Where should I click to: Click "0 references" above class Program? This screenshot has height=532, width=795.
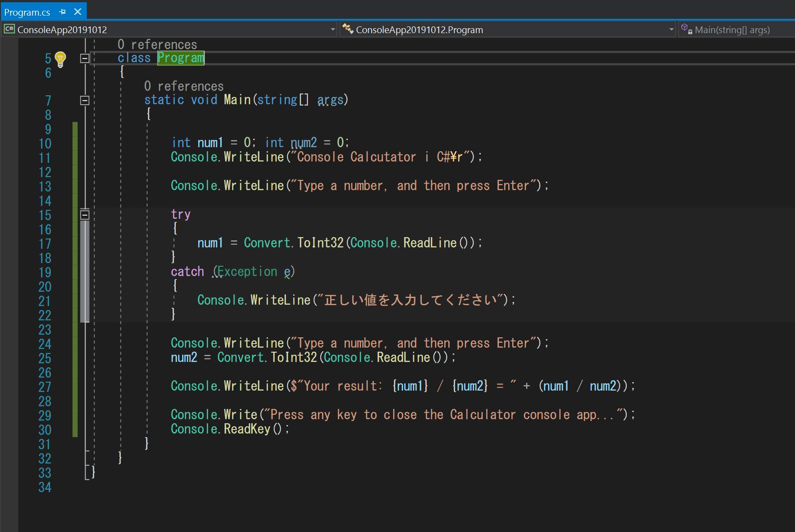[x=157, y=45]
